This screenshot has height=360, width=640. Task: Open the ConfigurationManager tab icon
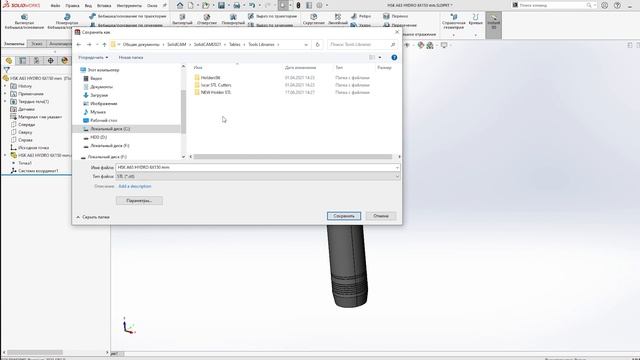coord(36,60)
